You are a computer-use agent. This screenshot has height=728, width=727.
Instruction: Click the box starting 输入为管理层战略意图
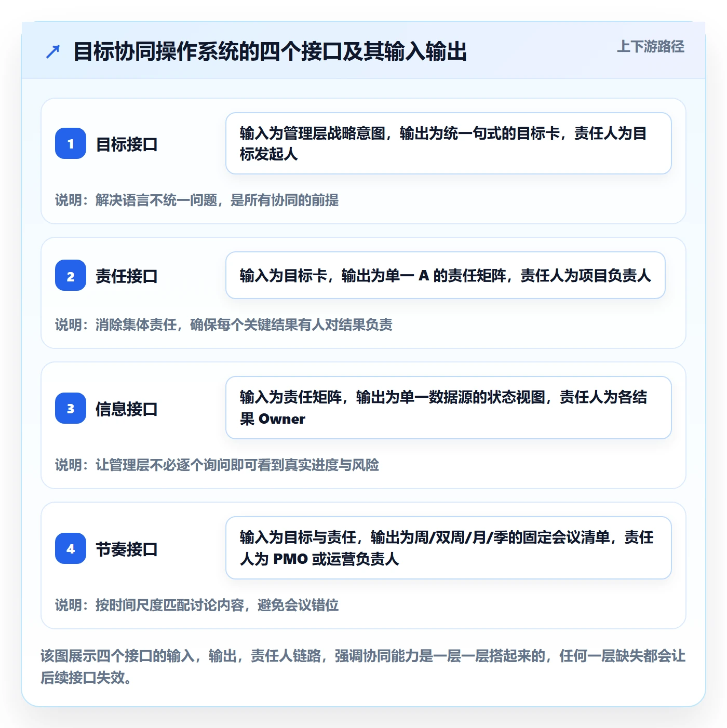click(x=449, y=143)
